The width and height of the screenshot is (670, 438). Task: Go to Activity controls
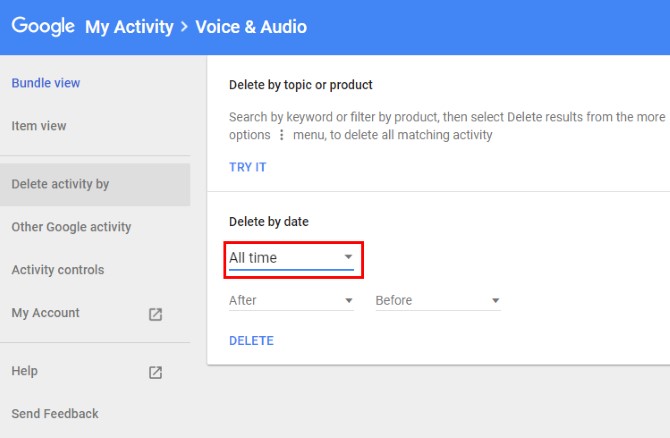pos(57,270)
